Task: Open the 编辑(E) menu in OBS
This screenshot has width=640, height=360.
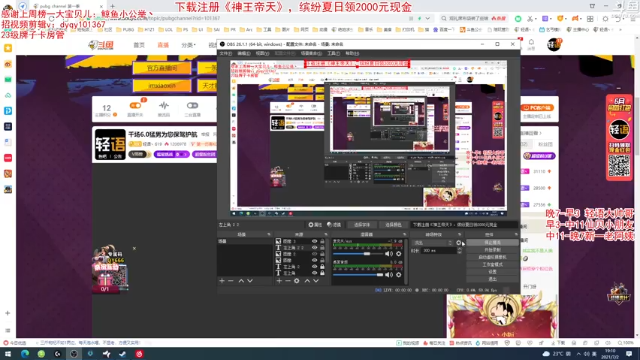Action: click(244, 53)
